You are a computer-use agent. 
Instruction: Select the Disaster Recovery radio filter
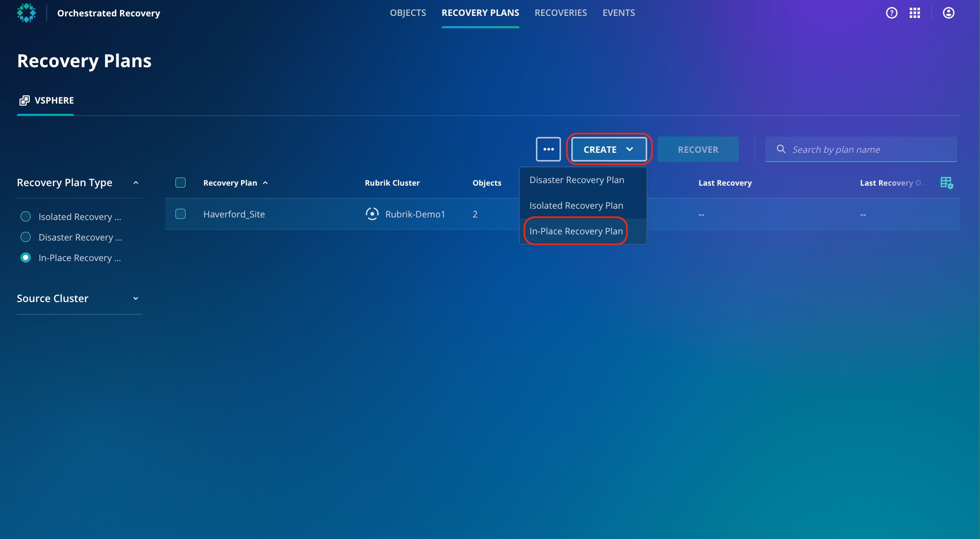click(x=26, y=237)
